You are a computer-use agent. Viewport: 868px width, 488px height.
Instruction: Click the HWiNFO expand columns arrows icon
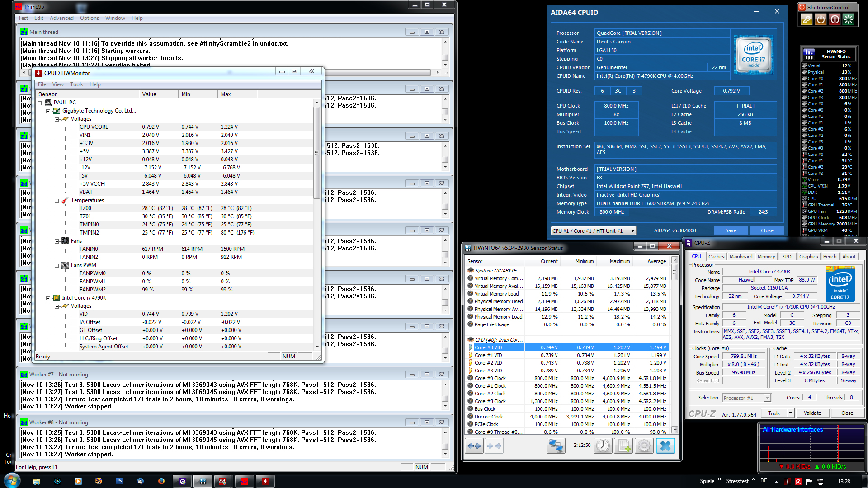pyautogui.click(x=474, y=446)
